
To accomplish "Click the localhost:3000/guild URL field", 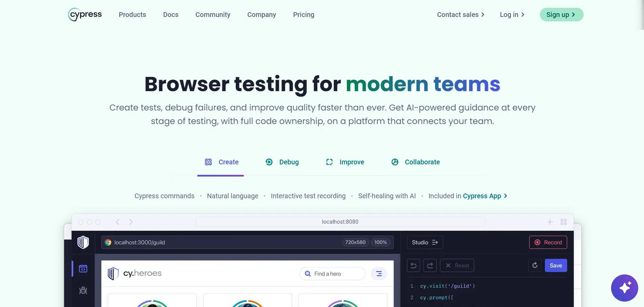I will [x=247, y=242].
